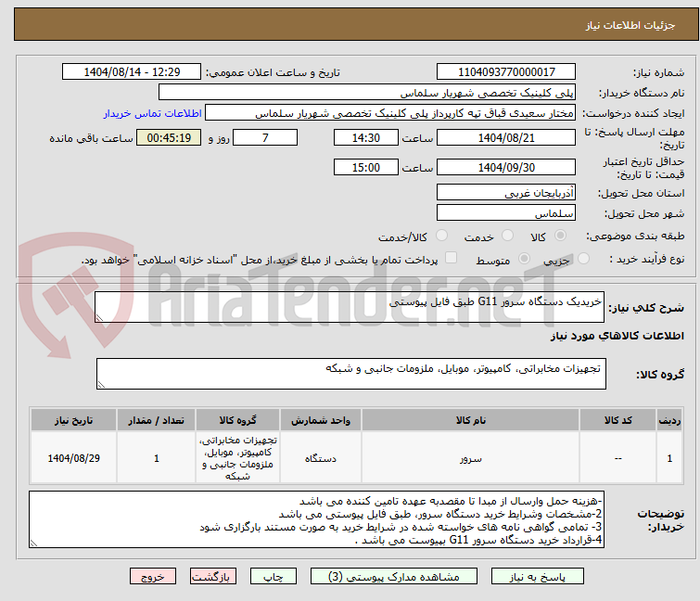700x601 pixels.
Task: Click resize handle of buyer notes box
Action: pos(33,543)
